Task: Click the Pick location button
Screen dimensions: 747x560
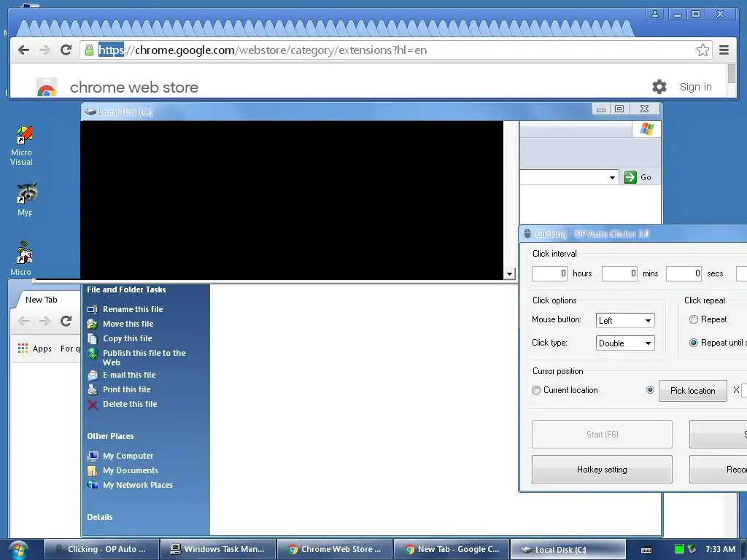Action: point(693,391)
